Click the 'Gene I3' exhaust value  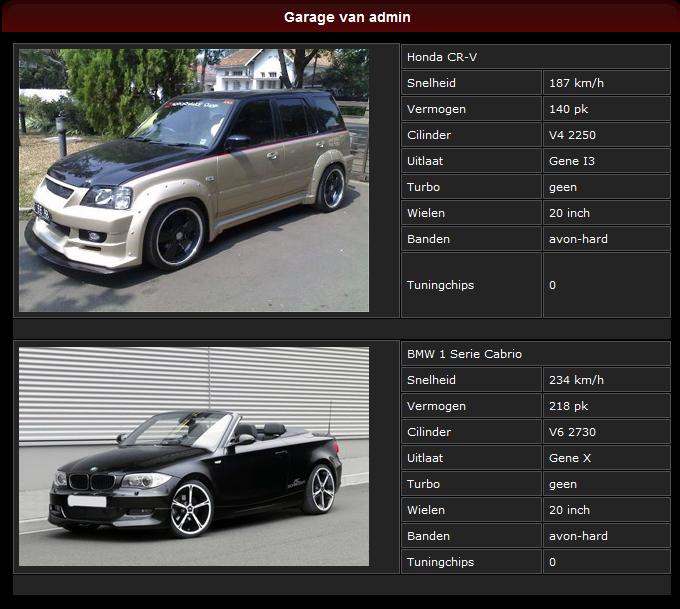[x=572, y=161]
